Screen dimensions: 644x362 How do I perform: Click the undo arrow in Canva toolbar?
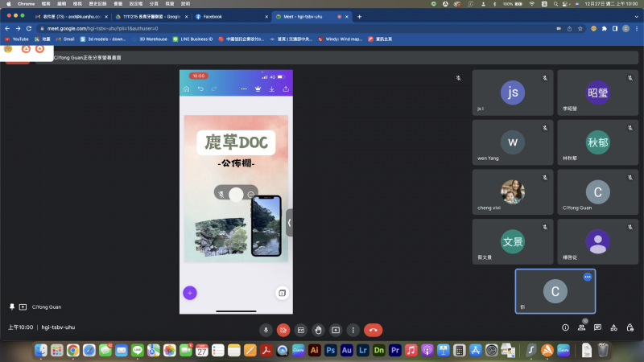[200, 89]
